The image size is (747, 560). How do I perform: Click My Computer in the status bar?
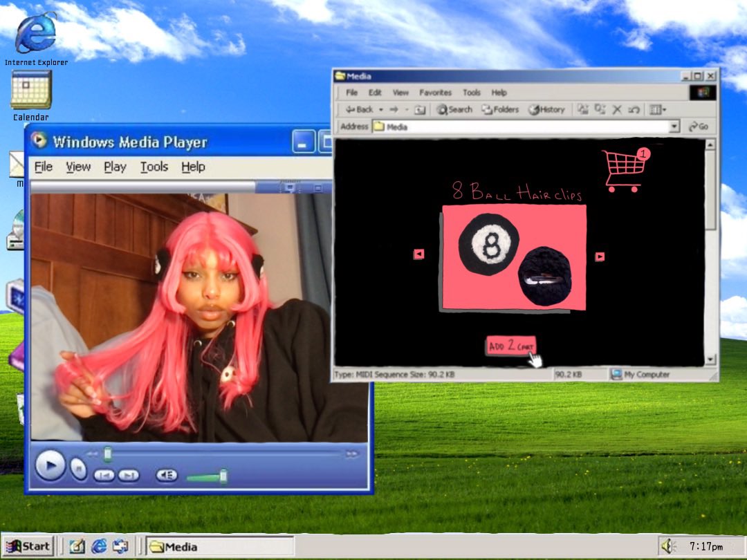pyautogui.click(x=640, y=375)
